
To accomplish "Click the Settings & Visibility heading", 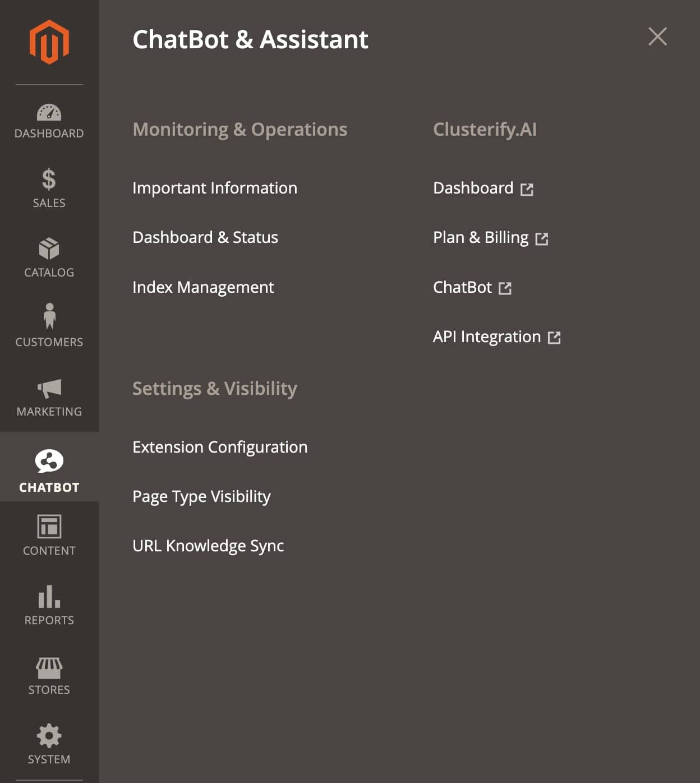I will point(215,389).
